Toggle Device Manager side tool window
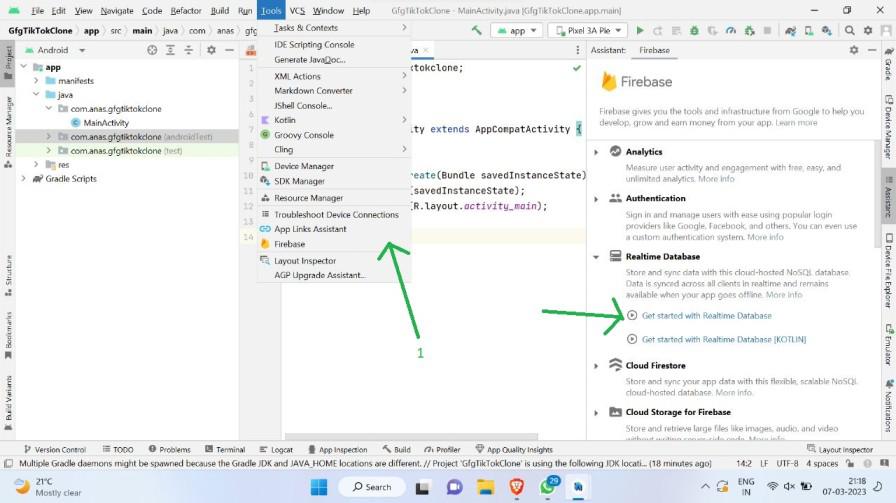 (x=889, y=126)
